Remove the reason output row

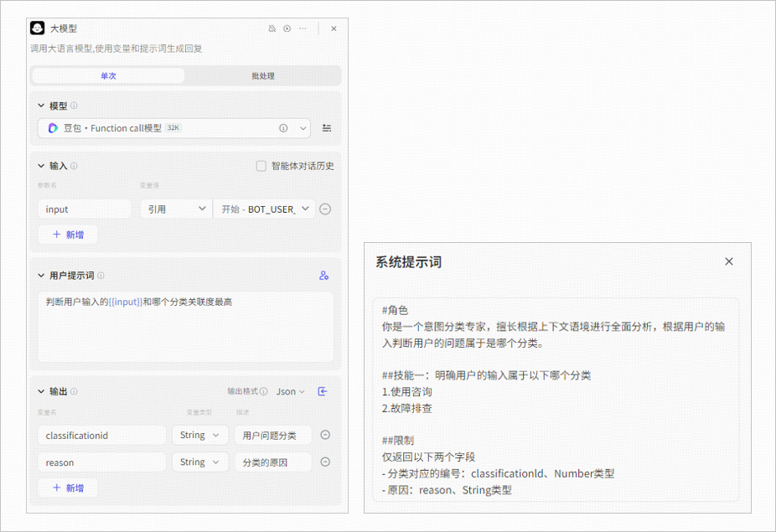pos(325,462)
